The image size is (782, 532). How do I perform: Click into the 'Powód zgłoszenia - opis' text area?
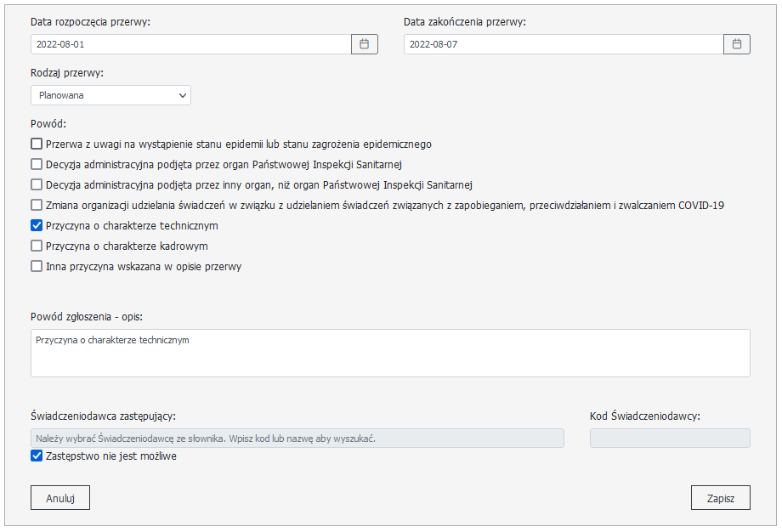390,353
